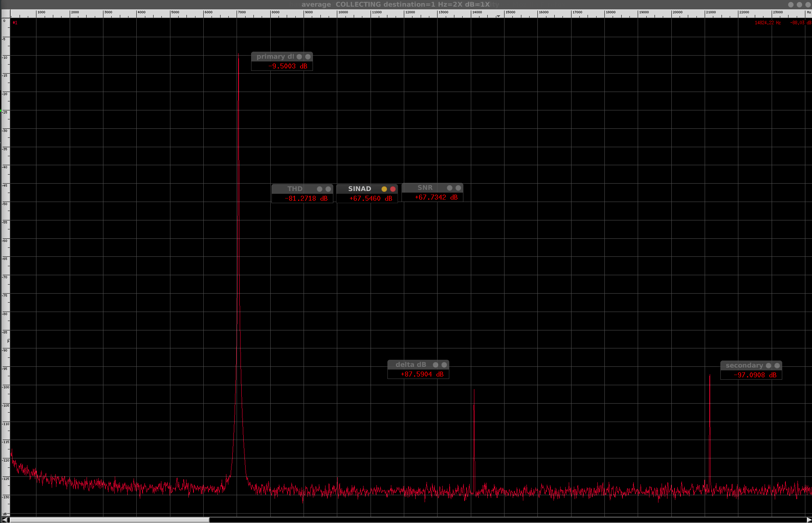
Task: Click secondary panel's left gray dot
Action: pyautogui.click(x=769, y=366)
